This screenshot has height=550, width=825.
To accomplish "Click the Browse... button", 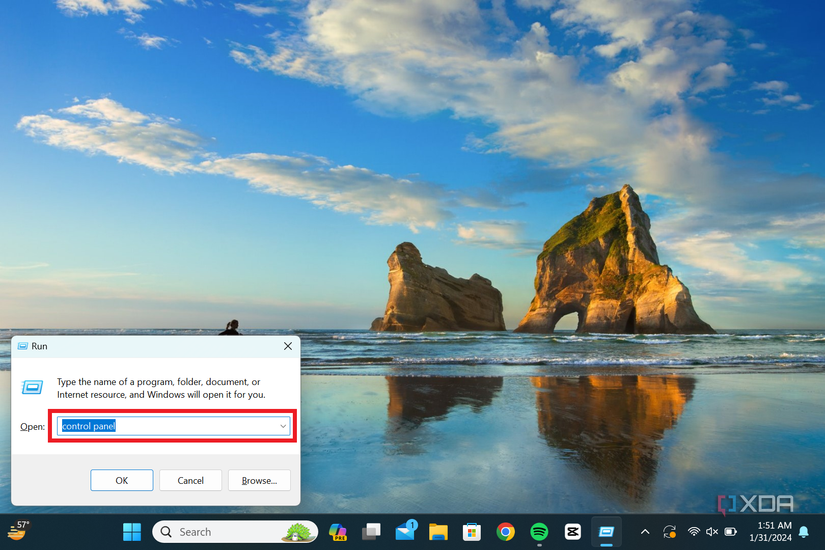I will [x=259, y=480].
